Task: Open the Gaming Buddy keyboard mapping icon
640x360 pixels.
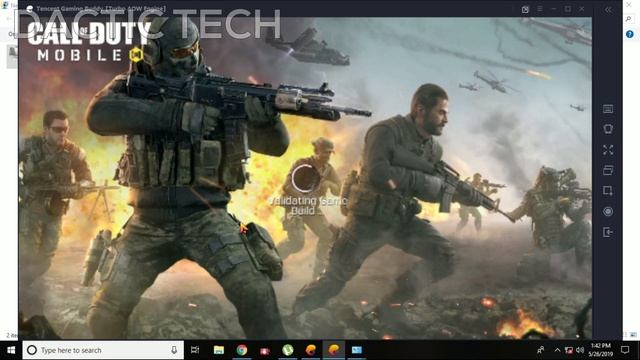Action: [x=608, y=109]
